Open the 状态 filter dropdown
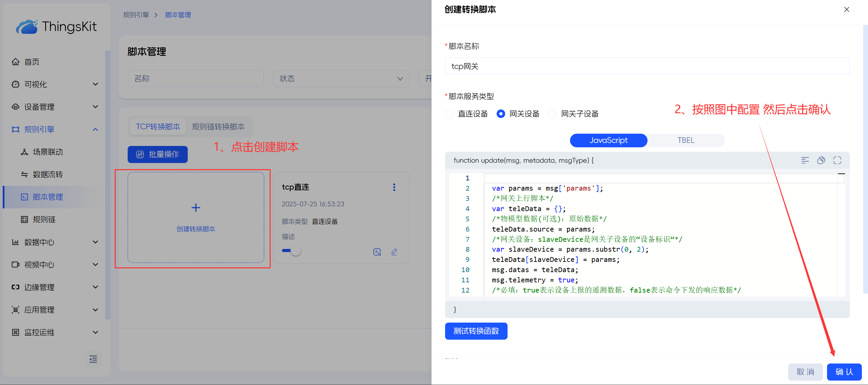 click(x=341, y=79)
